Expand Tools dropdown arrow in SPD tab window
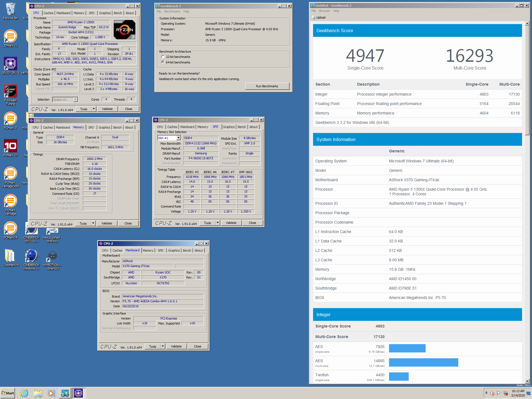 218,223
